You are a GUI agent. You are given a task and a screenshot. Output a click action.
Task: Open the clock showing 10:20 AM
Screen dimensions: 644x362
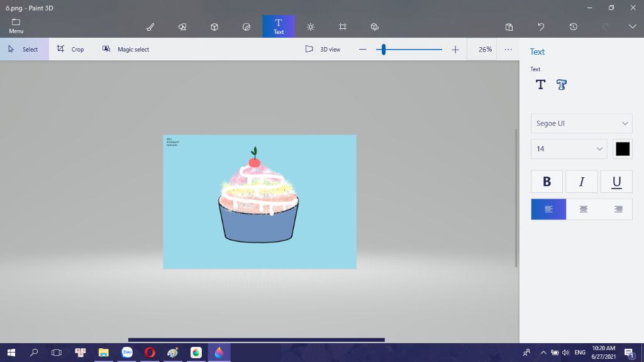pos(603,353)
